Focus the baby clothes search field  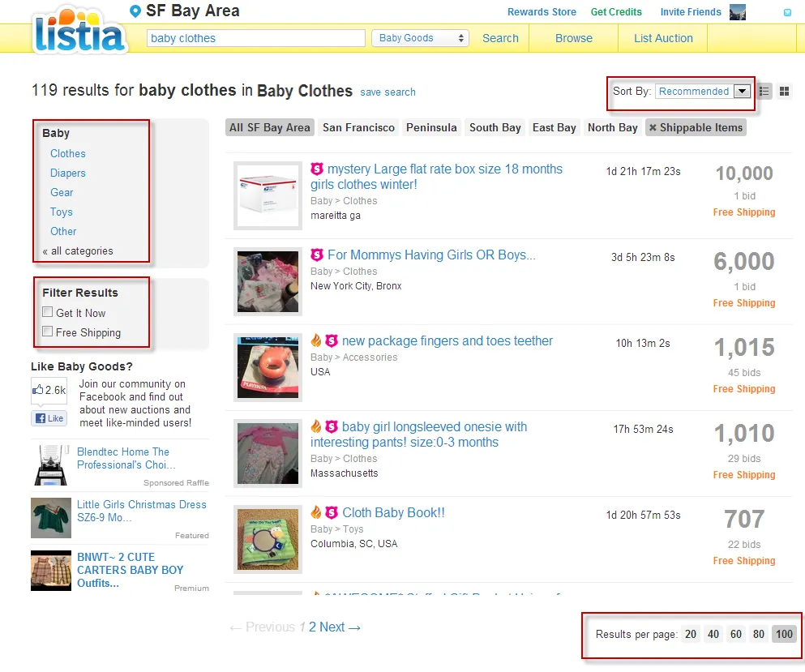click(255, 38)
